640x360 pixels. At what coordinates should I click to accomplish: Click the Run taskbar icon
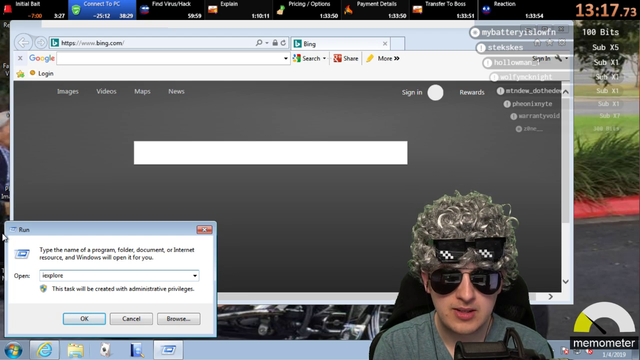click(168, 350)
